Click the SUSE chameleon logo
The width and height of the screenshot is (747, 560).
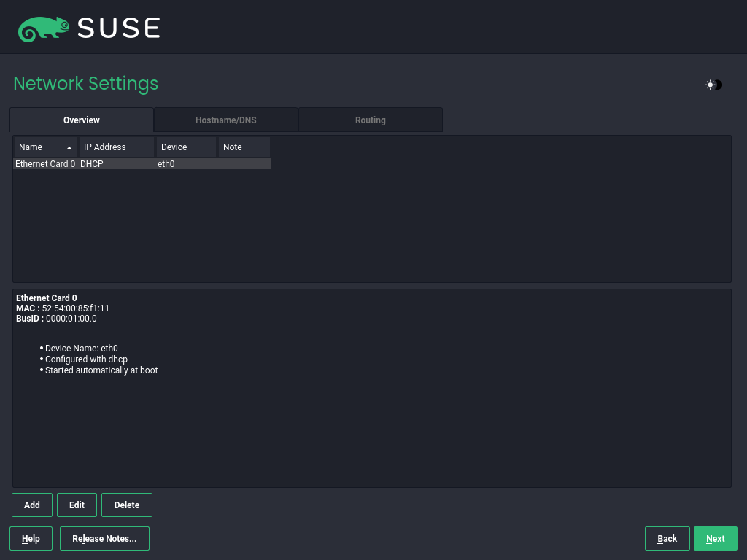pyautogui.click(x=42, y=28)
